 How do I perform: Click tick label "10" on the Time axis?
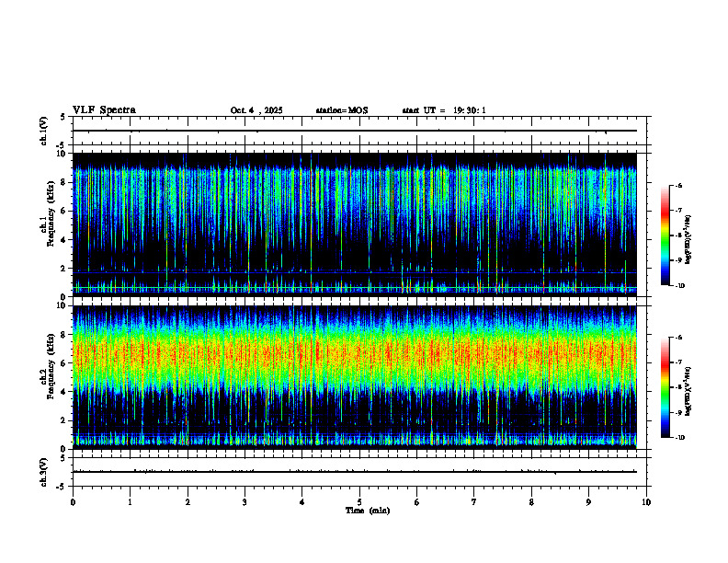(646, 502)
